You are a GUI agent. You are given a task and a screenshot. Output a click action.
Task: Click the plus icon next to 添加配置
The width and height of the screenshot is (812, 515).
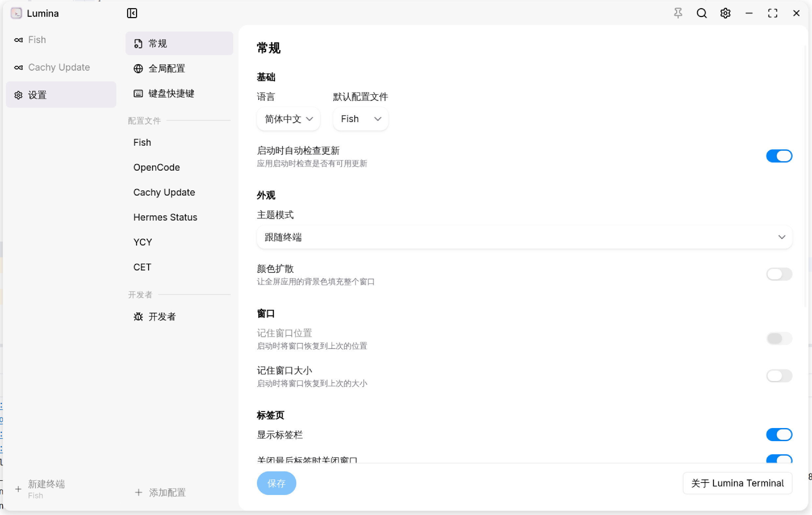point(139,492)
